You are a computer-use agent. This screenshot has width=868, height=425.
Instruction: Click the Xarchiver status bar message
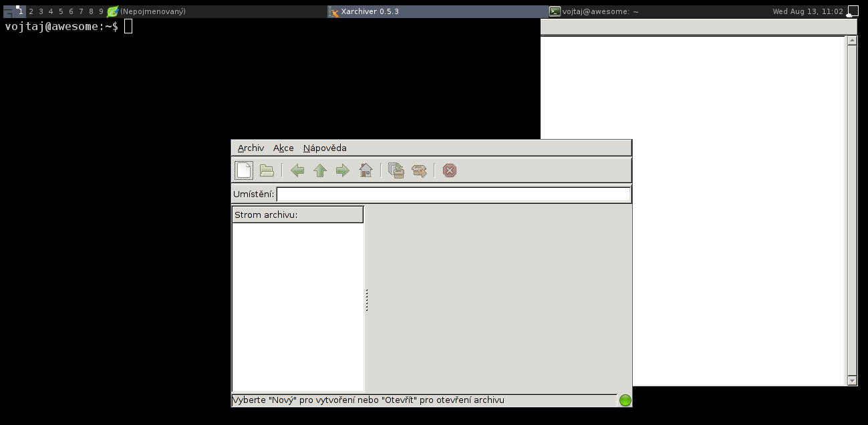[368, 400]
